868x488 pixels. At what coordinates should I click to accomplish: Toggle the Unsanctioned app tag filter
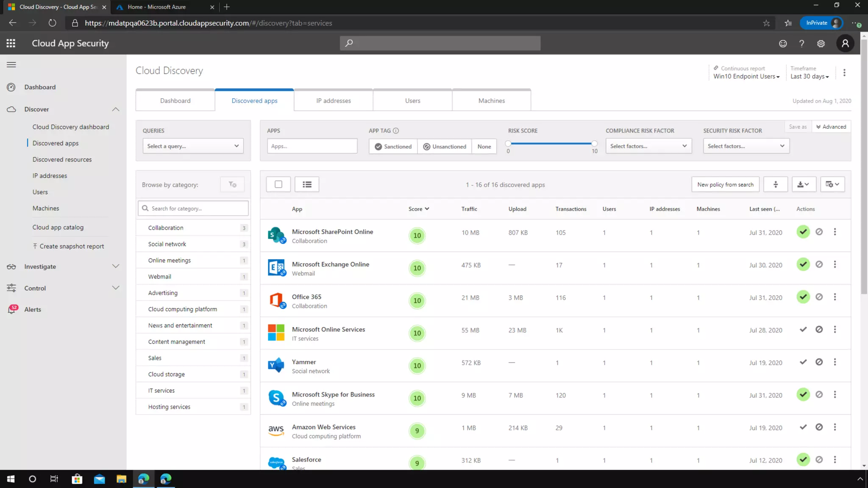click(x=444, y=147)
